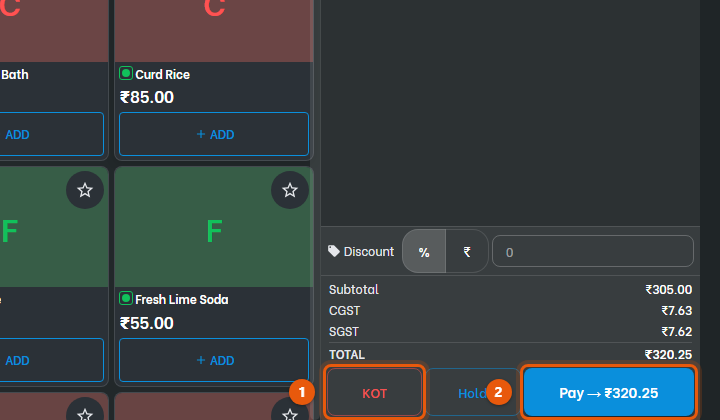Click the Fresh Lime Soda ₹55.00 price
The height and width of the screenshot is (420, 720).
coord(147,323)
